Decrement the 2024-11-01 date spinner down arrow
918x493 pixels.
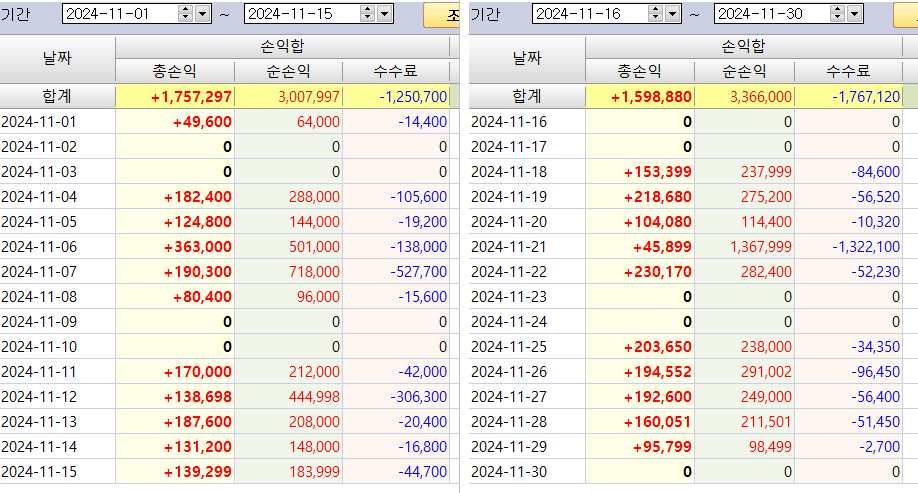(x=186, y=18)
